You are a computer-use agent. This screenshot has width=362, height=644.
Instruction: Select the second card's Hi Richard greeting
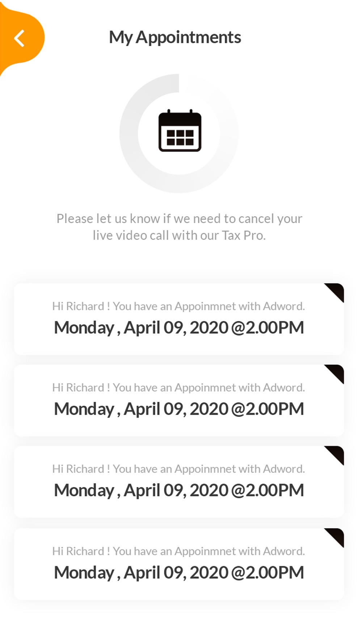(x=178, y=388)
